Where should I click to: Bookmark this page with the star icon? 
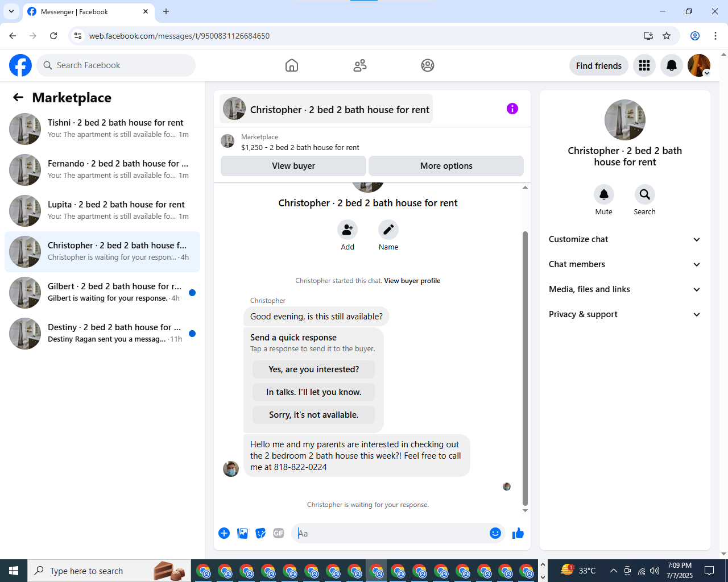(x=667, y=36)
